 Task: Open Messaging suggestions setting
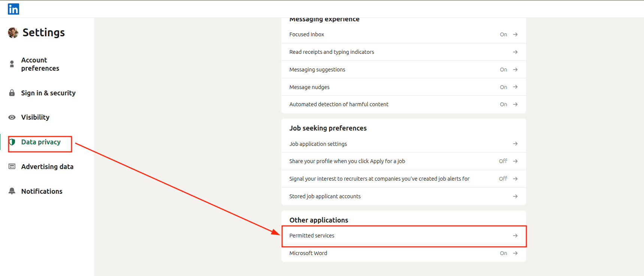[317, 70]
